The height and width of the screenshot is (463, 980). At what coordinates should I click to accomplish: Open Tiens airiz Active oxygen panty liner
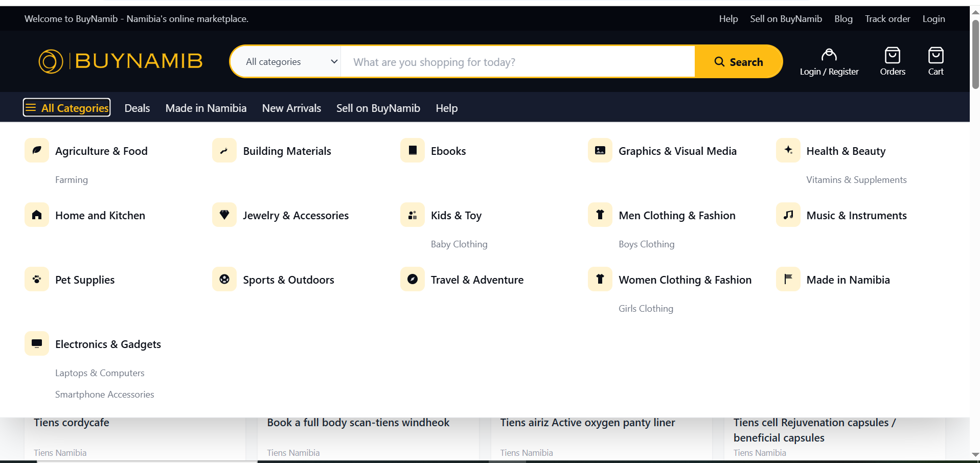click(587, 423)
